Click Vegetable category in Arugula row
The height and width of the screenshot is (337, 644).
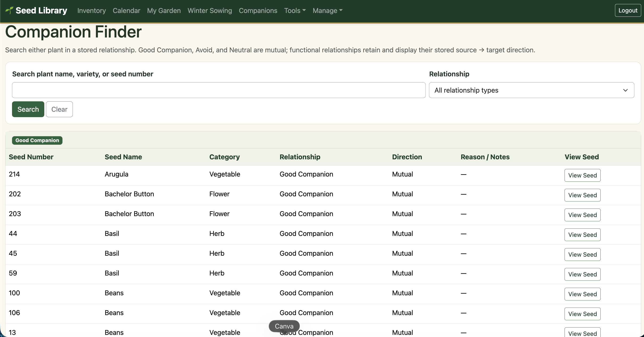pyautogui.click(x=224, y=174)
